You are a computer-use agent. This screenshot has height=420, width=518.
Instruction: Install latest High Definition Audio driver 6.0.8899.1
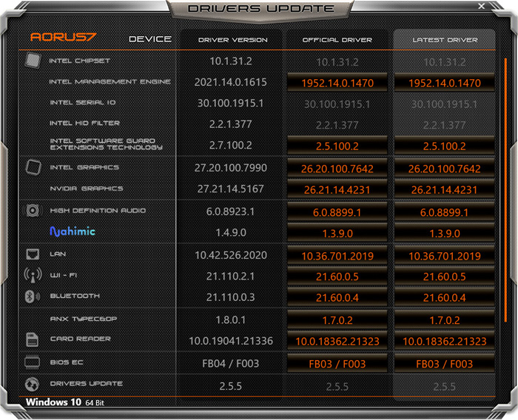pos(445,212)
